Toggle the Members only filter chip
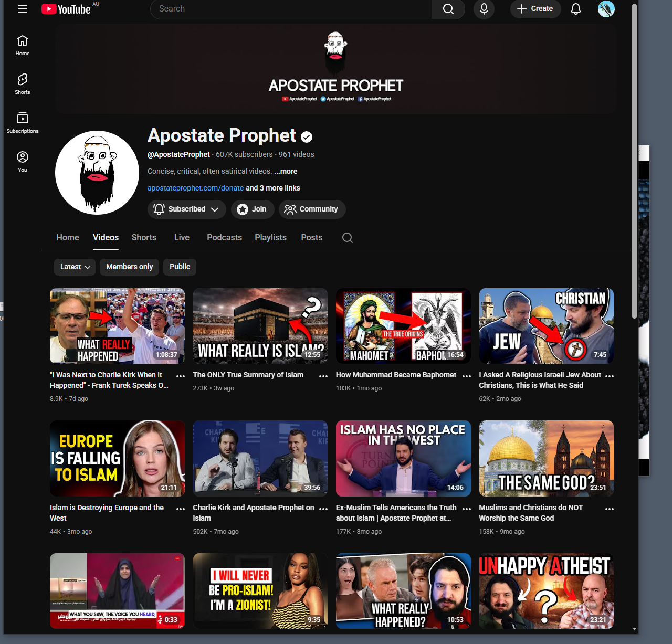Viewport: 672px width, 644px height. click(x=129, y=267)
